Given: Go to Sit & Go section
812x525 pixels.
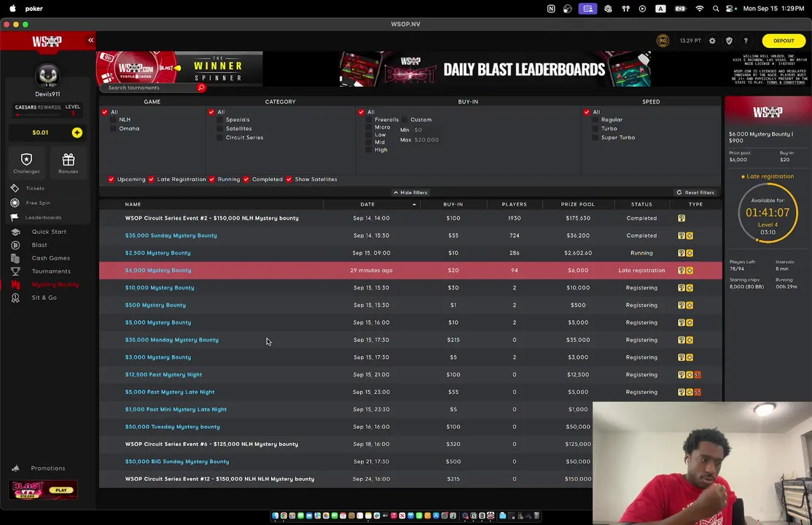Looking at the screenshot, I should [x=44, y=297].
